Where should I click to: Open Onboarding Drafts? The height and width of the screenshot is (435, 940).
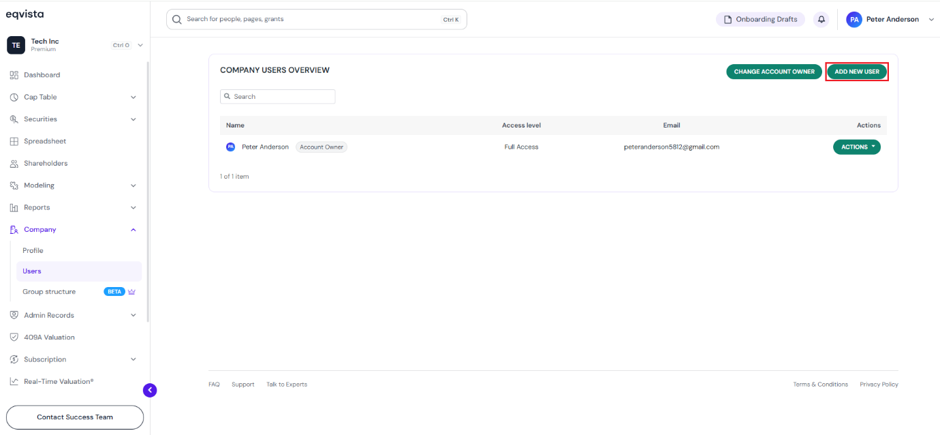click(760, 20)
